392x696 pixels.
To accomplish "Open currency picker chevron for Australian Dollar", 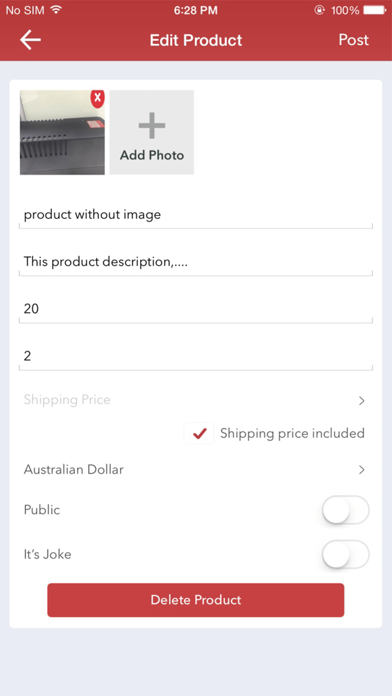I will (x=361, y=470).
